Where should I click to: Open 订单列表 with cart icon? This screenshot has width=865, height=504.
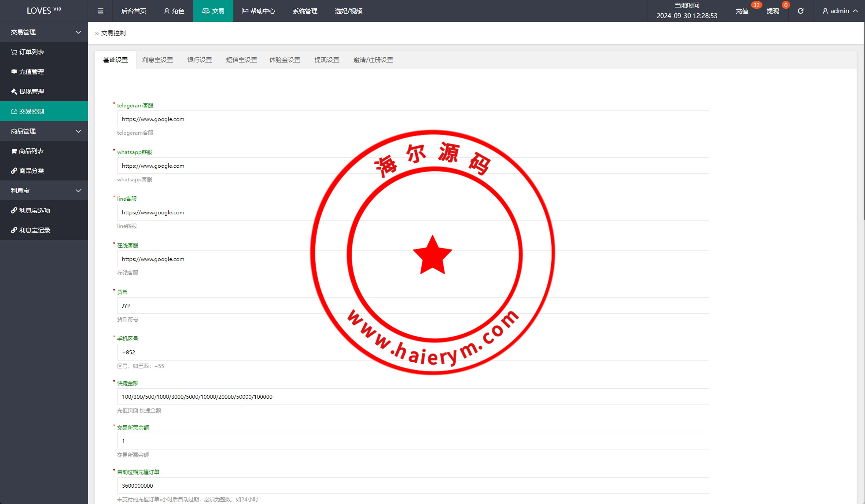point(31,52)
